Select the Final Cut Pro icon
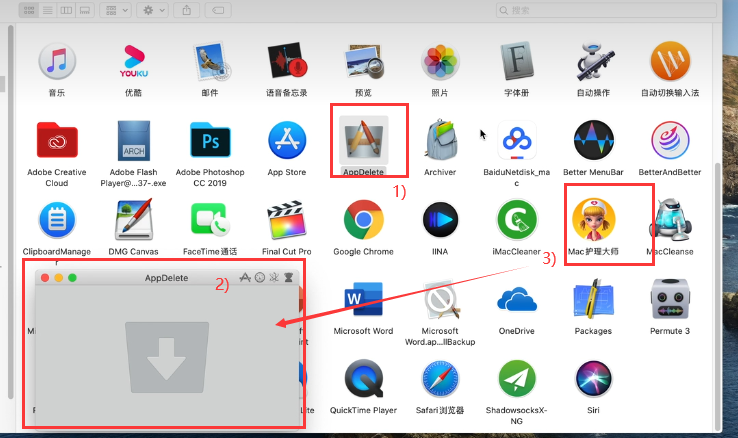The image size is (738, 438). tap(287, 220)
